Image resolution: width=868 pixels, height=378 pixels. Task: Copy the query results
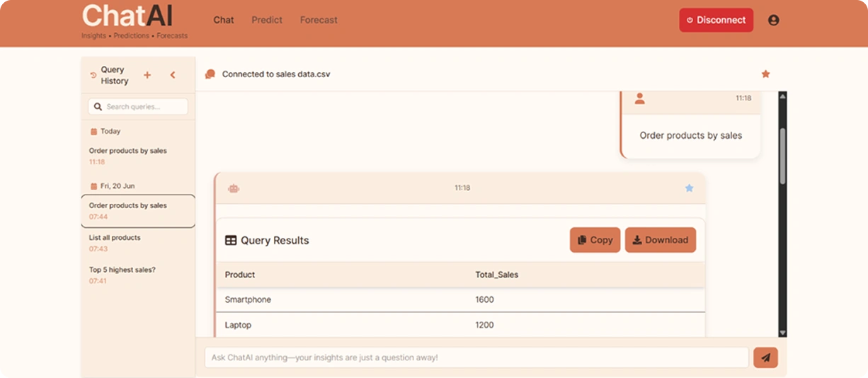pyautogui.click(x=595, y=240)
